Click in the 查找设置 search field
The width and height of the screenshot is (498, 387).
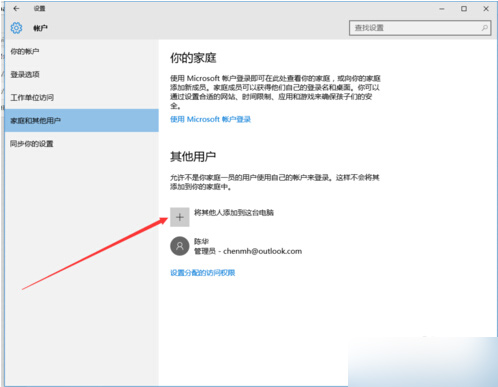(x=420, y=28)
